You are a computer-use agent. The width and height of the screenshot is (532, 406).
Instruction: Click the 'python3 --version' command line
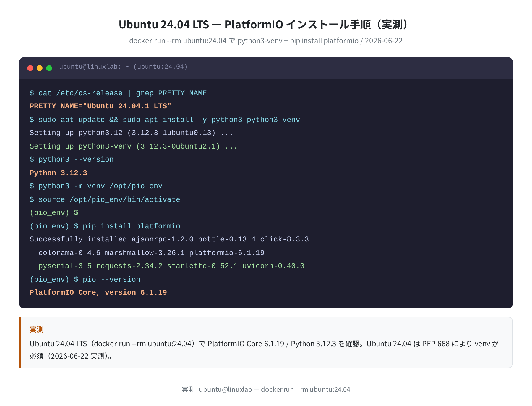[x=72, y=159]
